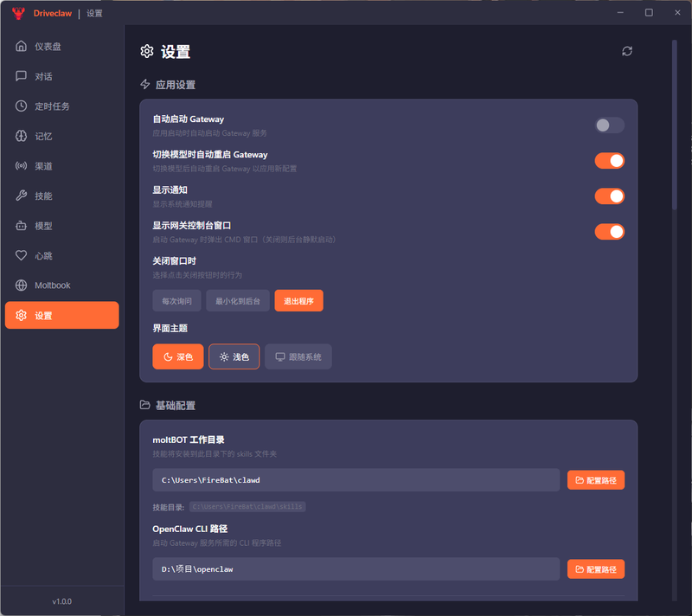This screenshot has height=616, width=692.
Task: Switch to 记忆 memory page
Action: tap(61, 136)
